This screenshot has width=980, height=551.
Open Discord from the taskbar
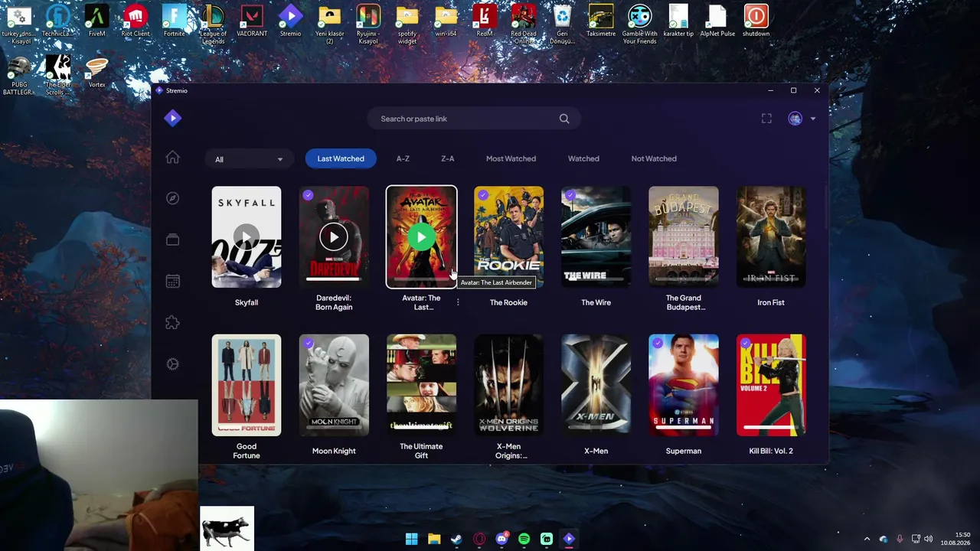click(x=501, y=539)
